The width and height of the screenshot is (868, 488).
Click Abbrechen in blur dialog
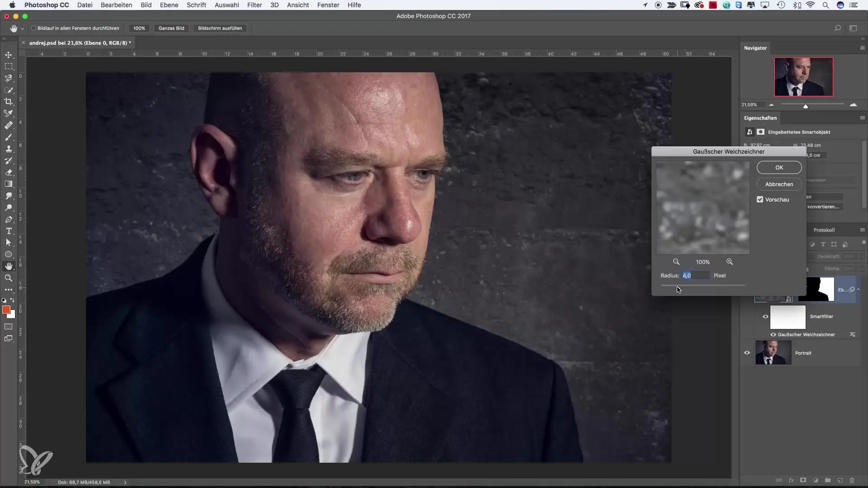(x=779, y=184)
